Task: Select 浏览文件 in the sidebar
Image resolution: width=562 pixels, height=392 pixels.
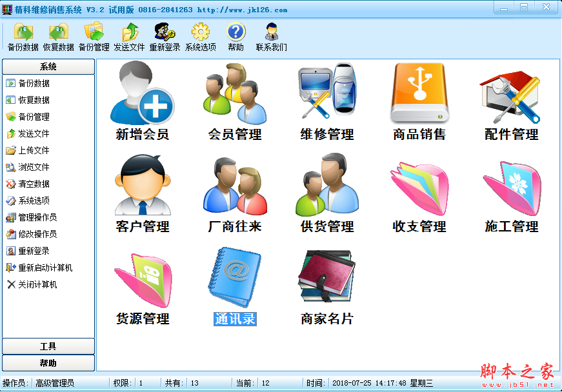Action: point(28,167)
